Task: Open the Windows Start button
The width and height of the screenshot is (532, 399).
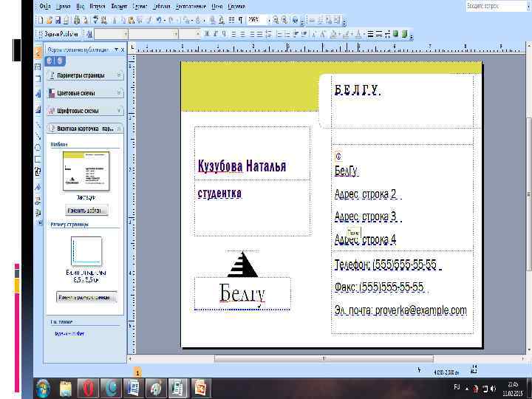Action: click(44, 387)
